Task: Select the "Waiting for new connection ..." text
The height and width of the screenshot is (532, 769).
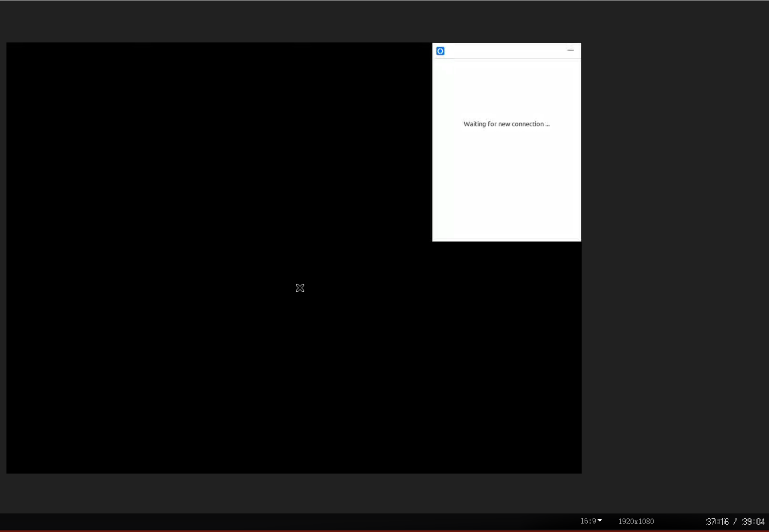Action: tap(506, 124)
